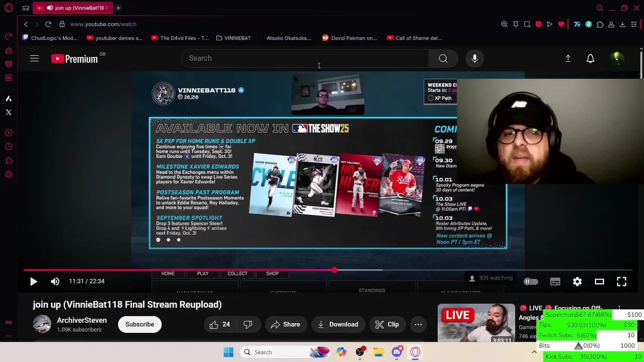Open ArchiverSteven channel name link
The height and width of the screenshot is (362, 644).
coord(82,320)
